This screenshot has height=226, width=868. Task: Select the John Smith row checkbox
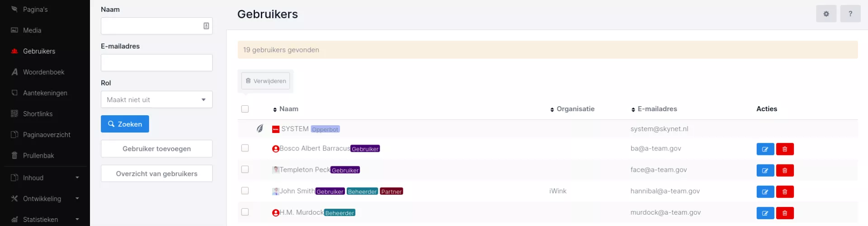tap(245, 191)
